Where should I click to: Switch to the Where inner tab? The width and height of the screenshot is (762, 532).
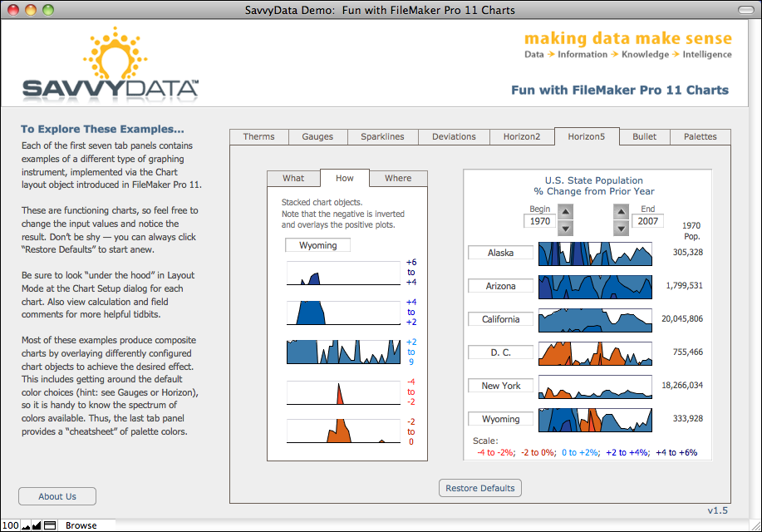(x=398, y=179)
